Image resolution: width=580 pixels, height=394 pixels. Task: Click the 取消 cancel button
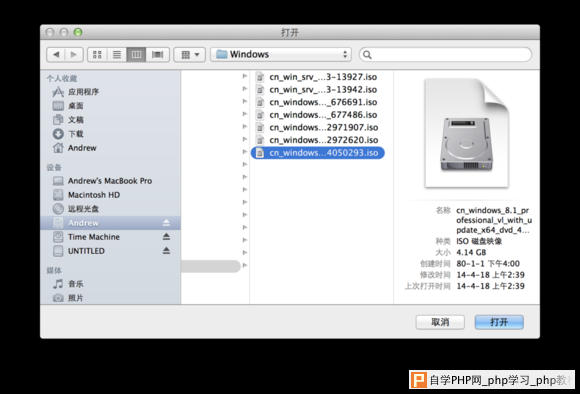(x=440, y=322)
